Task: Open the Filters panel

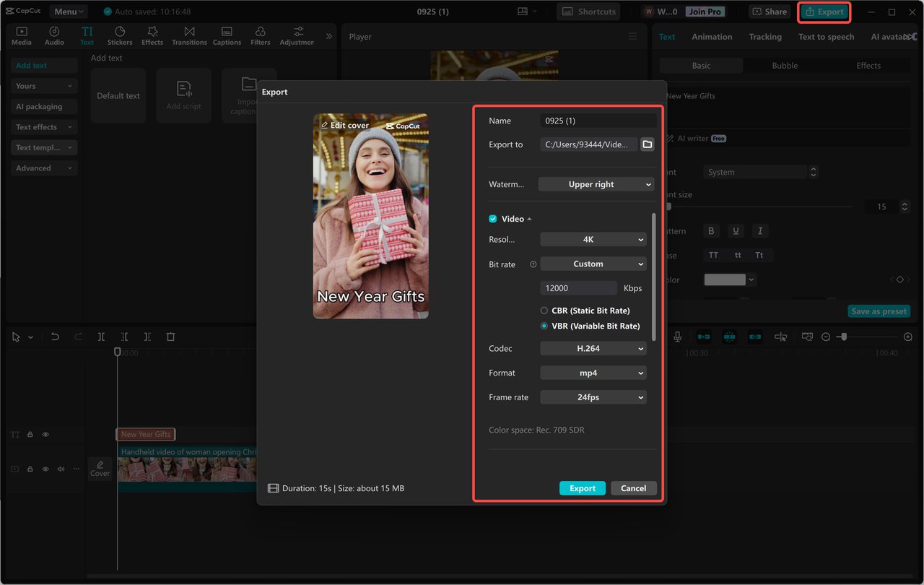Action: point(260,35)
